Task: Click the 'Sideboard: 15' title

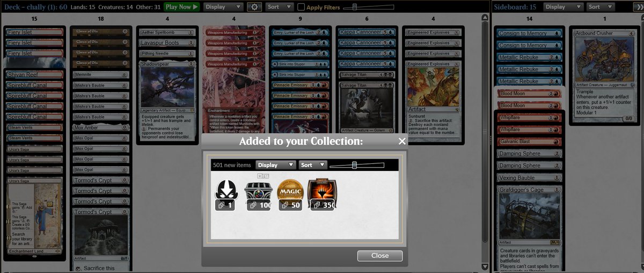Action: 515,7
